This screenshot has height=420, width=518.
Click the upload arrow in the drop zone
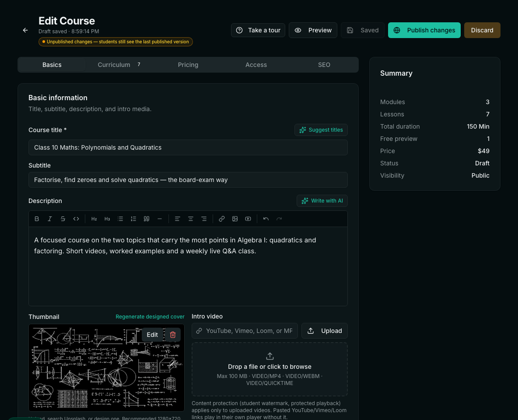pyautogui.click(x=270, y=356)
